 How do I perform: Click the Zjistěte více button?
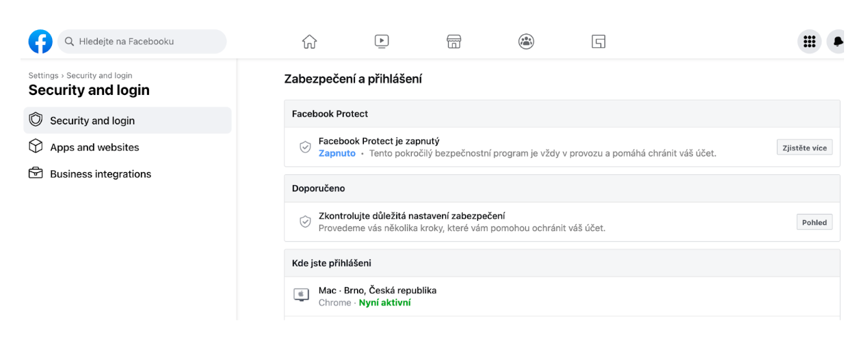coord(804,148)
